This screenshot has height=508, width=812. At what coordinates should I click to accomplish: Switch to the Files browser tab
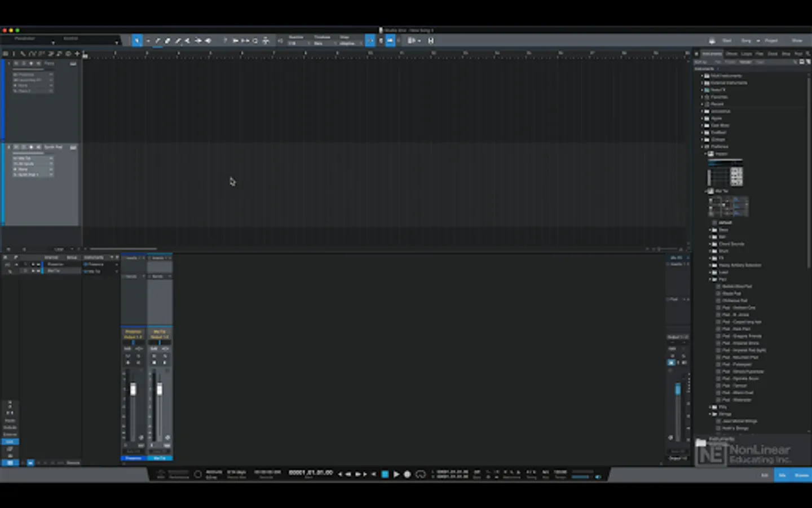click(760, 54)
